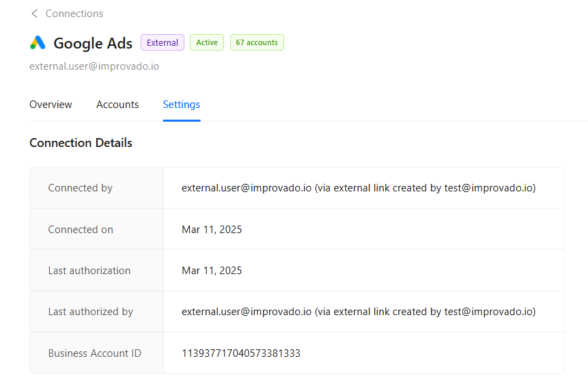Click the Google Ads logo icon
Viewport: 588px width, 391px height.
38,43
